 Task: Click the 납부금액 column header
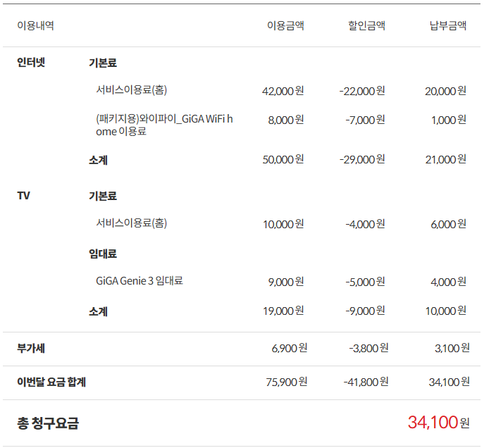[448, 26]
